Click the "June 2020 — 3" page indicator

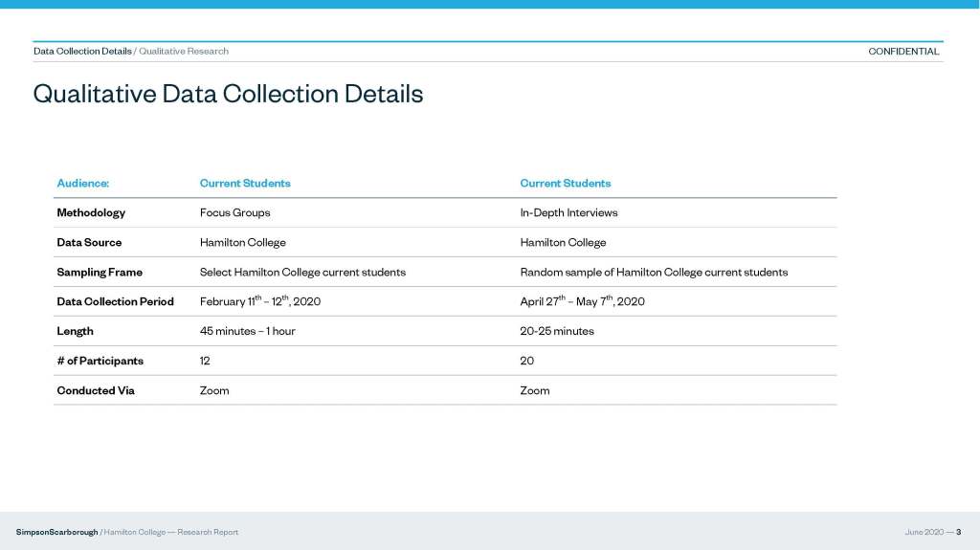tap(932, 532)
